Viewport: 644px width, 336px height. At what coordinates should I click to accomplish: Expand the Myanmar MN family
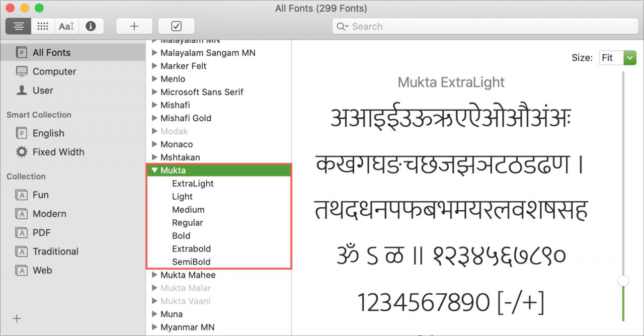click(x=154, y=327)
